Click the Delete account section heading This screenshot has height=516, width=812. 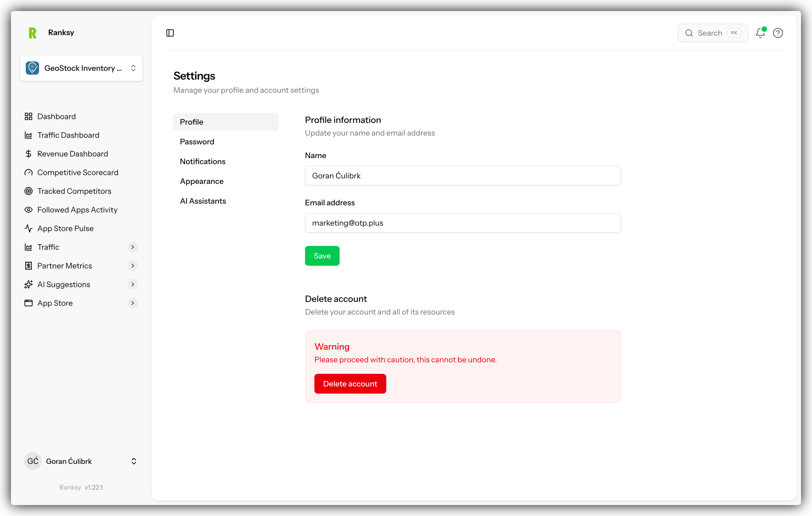point(336,299)
